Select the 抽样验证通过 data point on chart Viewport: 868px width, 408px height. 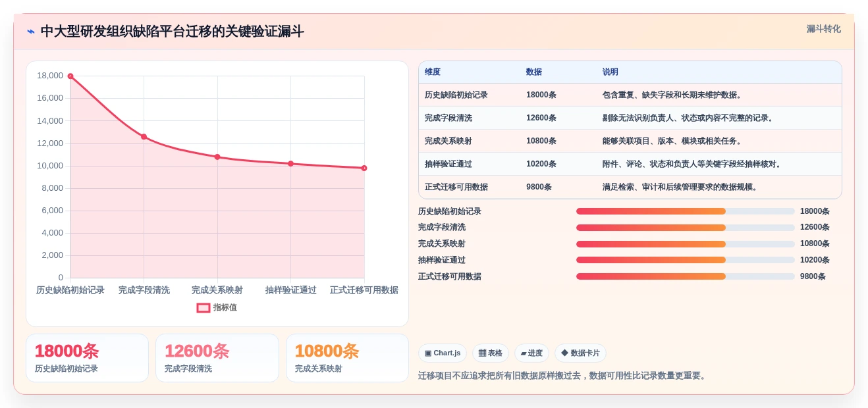click(290, 163)
